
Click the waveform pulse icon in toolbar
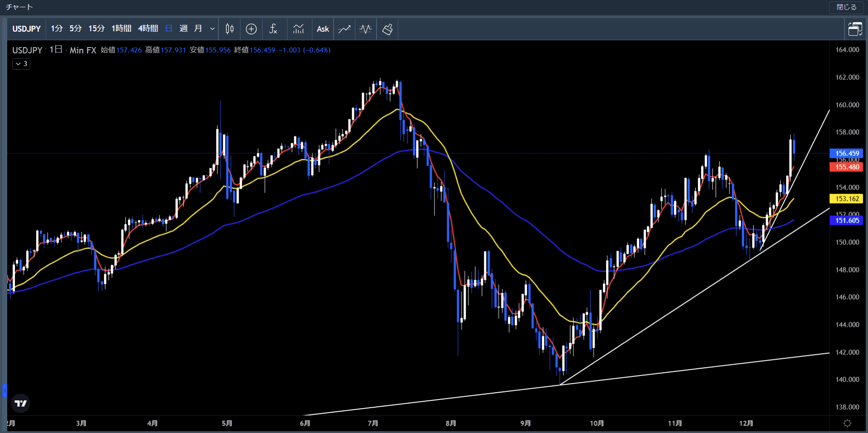coord(366,29)
